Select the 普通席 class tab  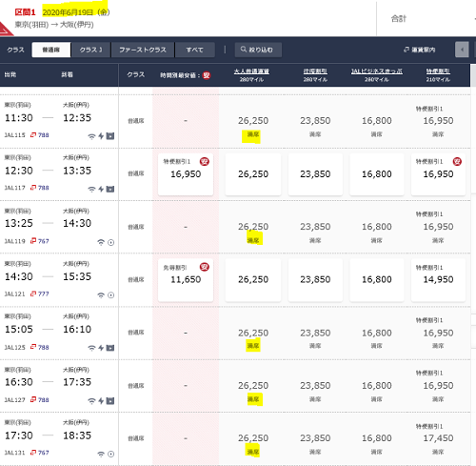[51, 50]
